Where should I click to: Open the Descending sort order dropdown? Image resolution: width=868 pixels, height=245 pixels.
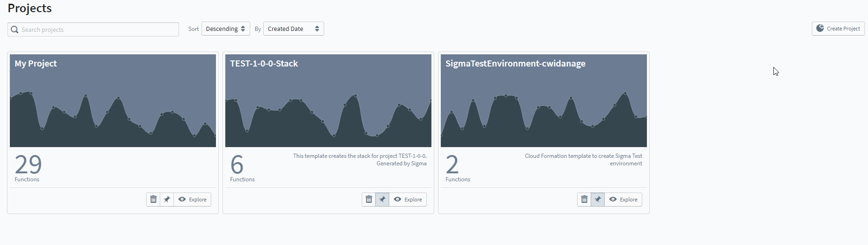(x=226, y=29)
